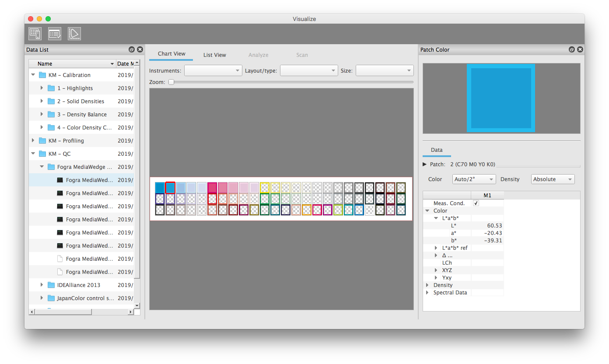This screenshot has width=609, height=364.
Task: Open the checklist report toolbar icon
Action: click(55, 34)
